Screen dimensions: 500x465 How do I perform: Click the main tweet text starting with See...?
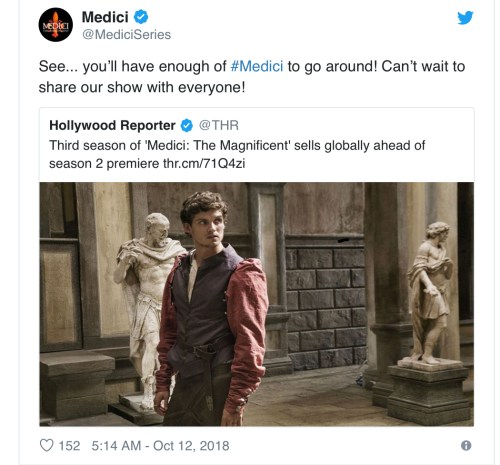click(x=252, y=77)
